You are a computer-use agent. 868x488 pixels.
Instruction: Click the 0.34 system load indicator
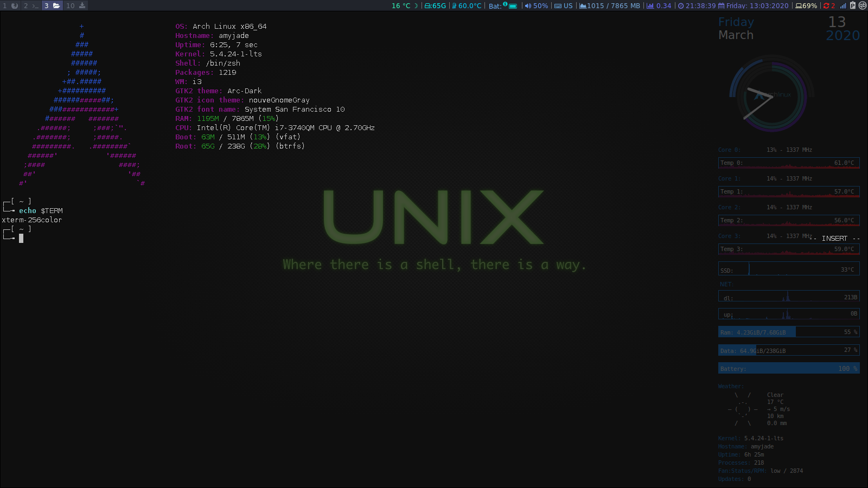pos(659,6)
